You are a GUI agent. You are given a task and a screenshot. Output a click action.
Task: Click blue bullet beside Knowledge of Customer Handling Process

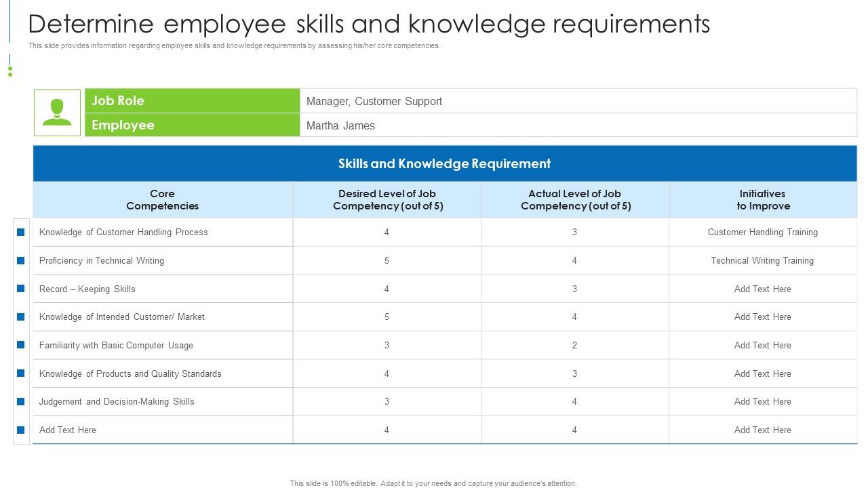click(x=21, y=232)
